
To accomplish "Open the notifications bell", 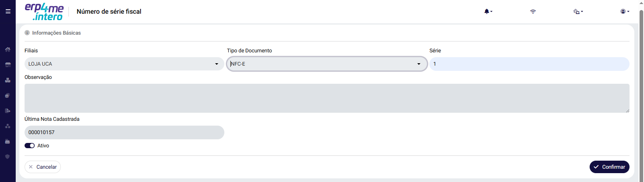I will point(488,11).
